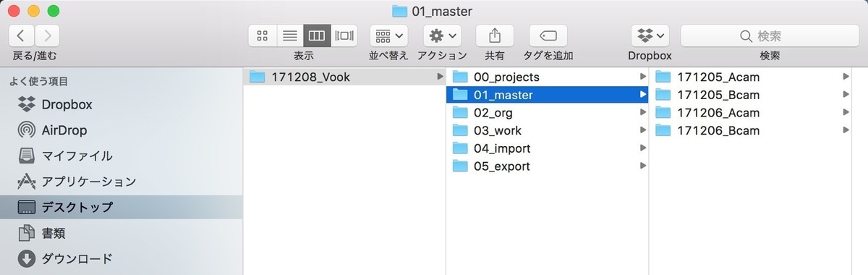Switch to column view mode
Viewport: 868px width, 275px height.
click(317, 35)
